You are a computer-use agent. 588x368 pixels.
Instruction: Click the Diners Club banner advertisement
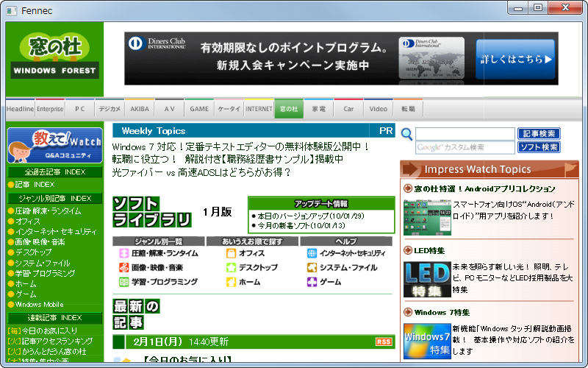[341, 59]
